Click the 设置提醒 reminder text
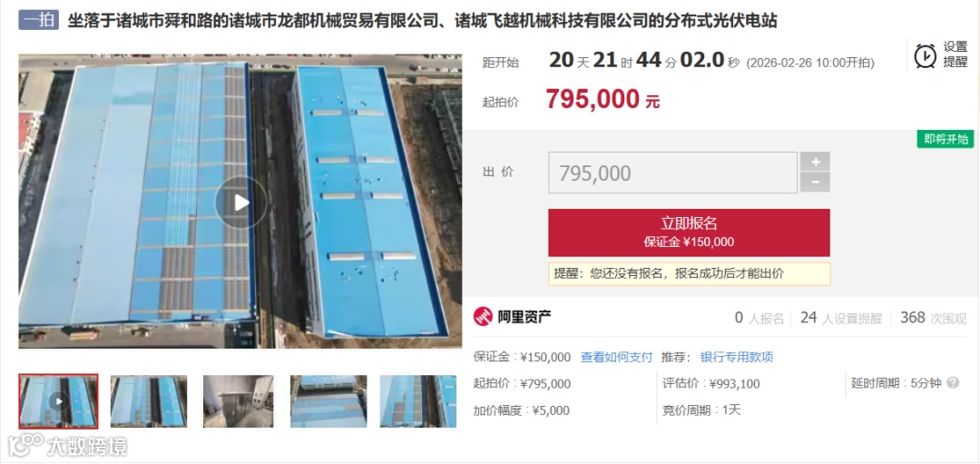This screenshot has width=980, height=464. [955, 55]
